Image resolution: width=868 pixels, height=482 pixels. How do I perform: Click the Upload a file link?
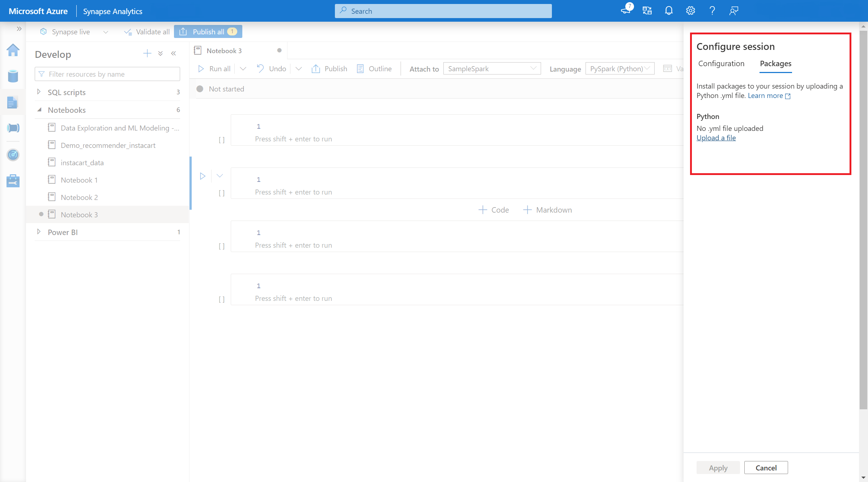pos(716,138)
